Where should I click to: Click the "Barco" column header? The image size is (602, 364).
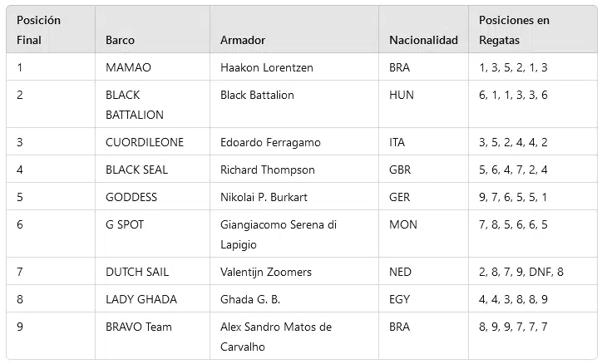pos(120,40)
